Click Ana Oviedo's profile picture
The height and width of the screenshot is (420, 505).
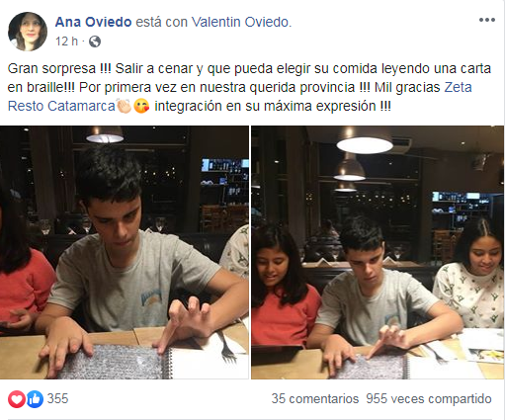coord(28,32)
